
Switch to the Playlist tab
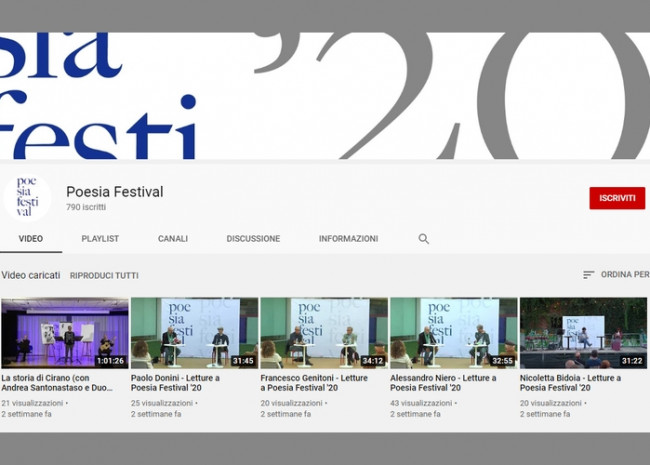tap(100, 239)
